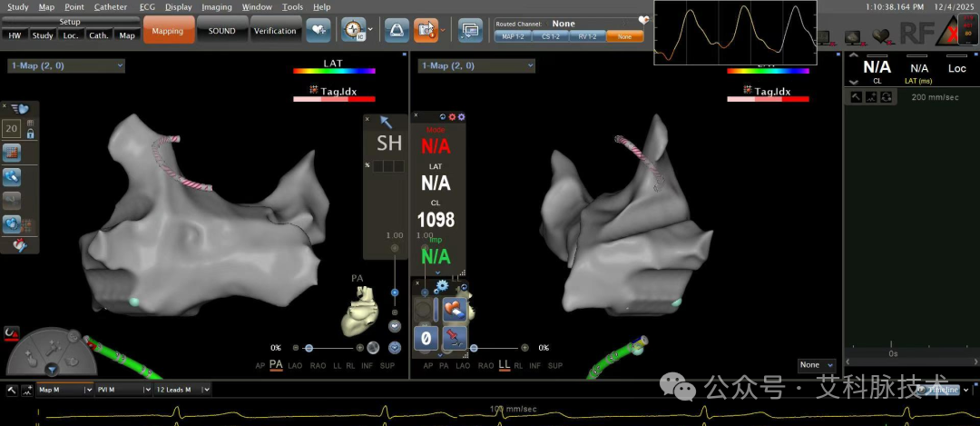Click the Verification button
This screenshot has height=426, width=980.
275,30
